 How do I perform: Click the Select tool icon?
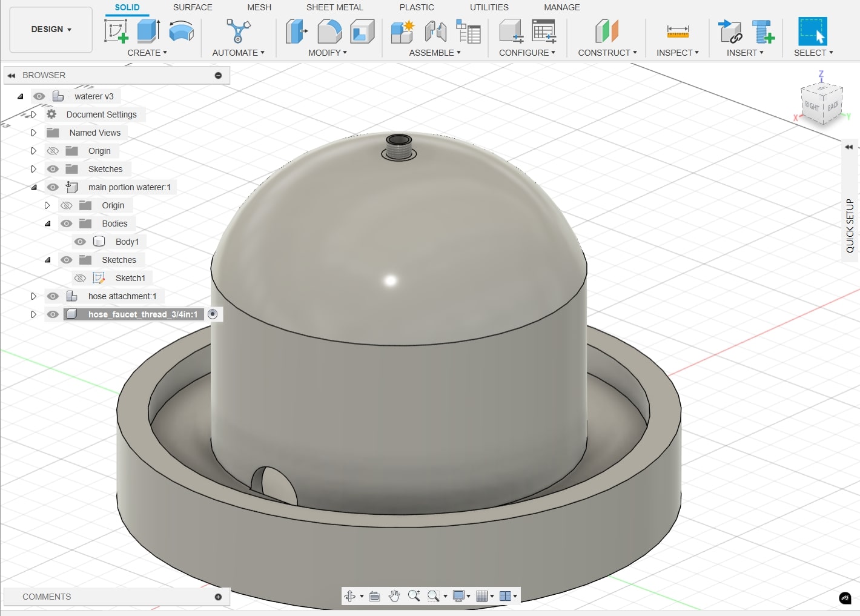pyautogui.click(x=813, y=31)
